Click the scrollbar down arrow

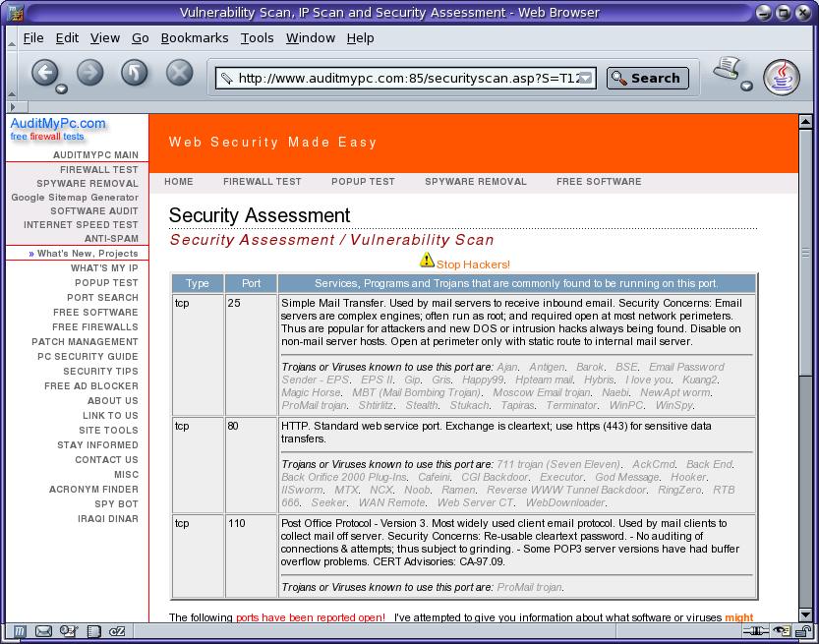(805, 615)
